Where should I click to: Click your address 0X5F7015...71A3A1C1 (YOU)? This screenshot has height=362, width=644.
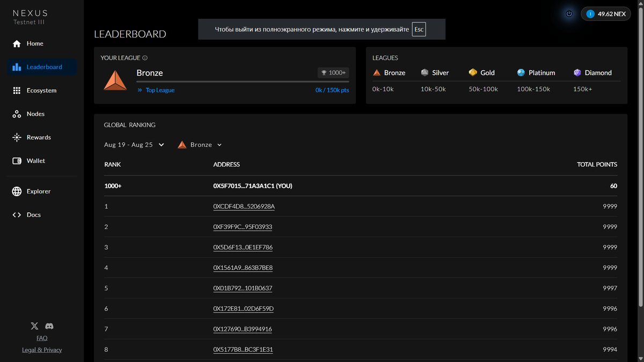pyautogui.click(x=253, y=186)
